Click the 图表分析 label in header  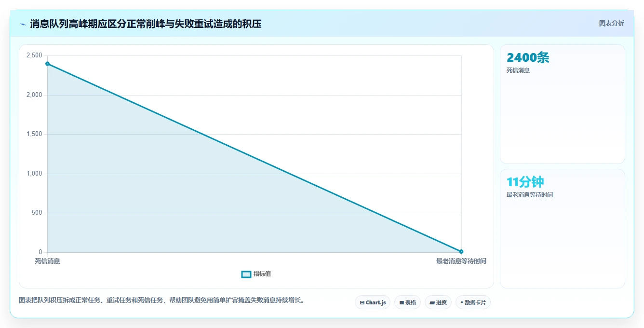[611, 23]
